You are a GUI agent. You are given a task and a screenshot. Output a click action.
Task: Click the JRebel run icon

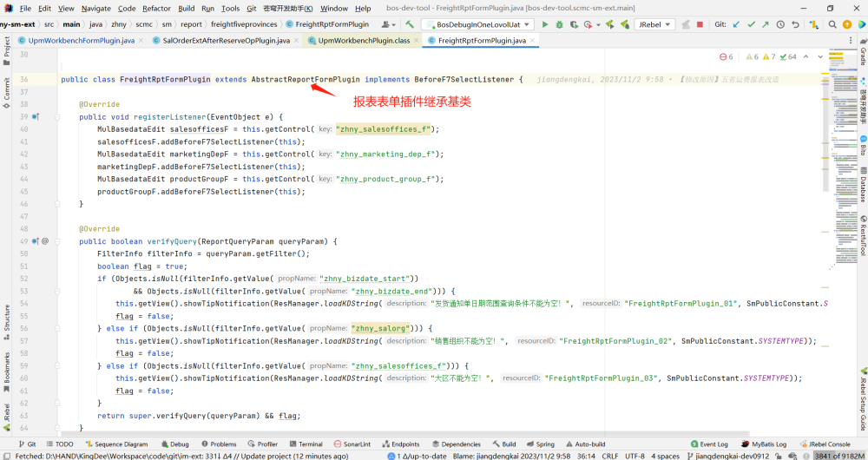(610, 24)
